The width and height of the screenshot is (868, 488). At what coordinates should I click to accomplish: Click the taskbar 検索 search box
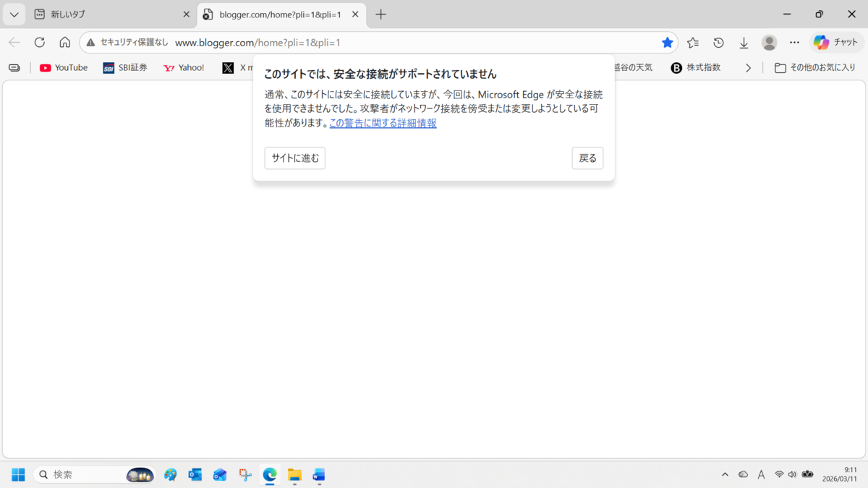coord(94,475)
